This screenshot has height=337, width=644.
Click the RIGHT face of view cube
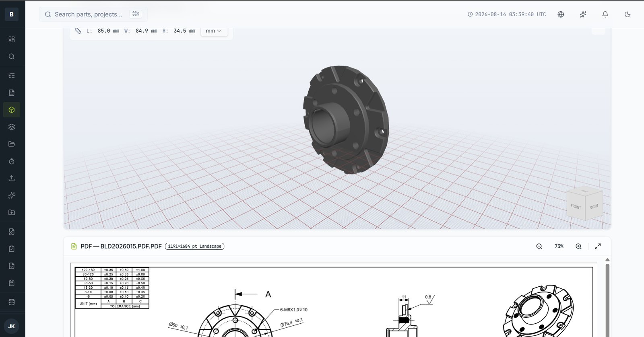pyautogui.click(x=594, y=206)
